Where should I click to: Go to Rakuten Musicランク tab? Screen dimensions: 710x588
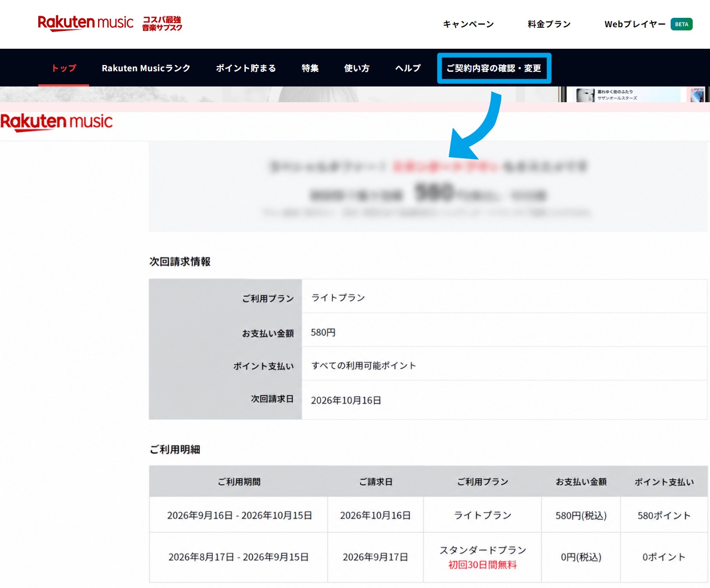[146, 68]
